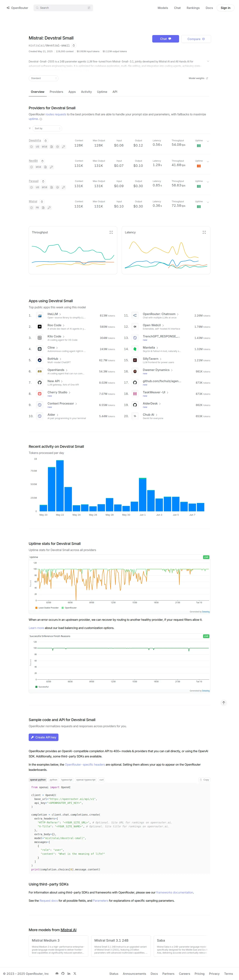The image size is (239, 980).
Task: Select the curl code tab
Action: tap(101, 780)
